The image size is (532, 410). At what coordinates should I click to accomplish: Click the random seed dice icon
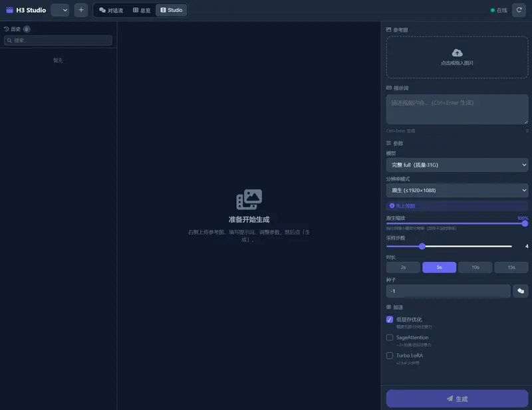coord(521,291)
